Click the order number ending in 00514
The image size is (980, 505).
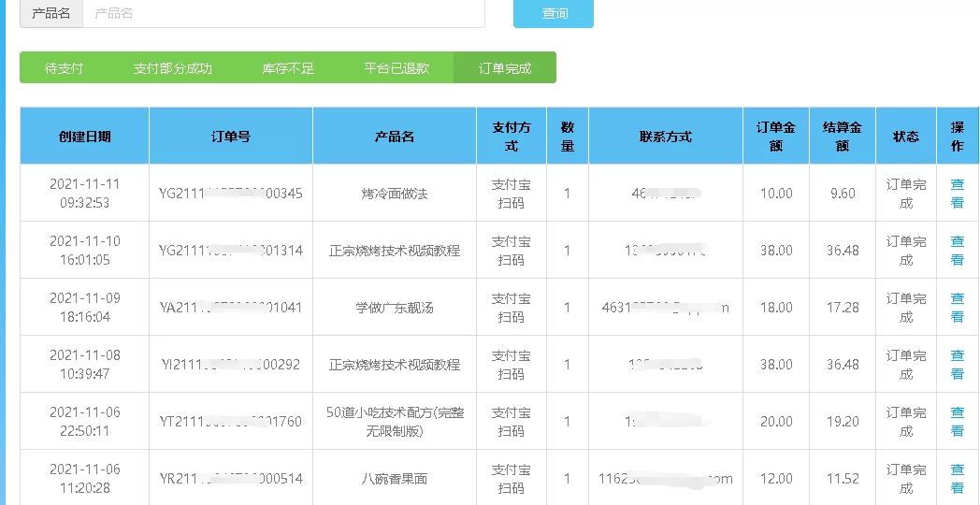231,479
